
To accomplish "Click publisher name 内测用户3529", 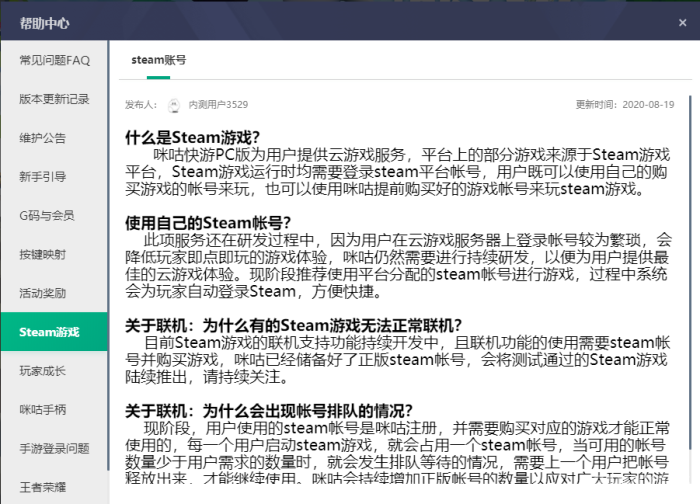I will click(x=218, y=104).
